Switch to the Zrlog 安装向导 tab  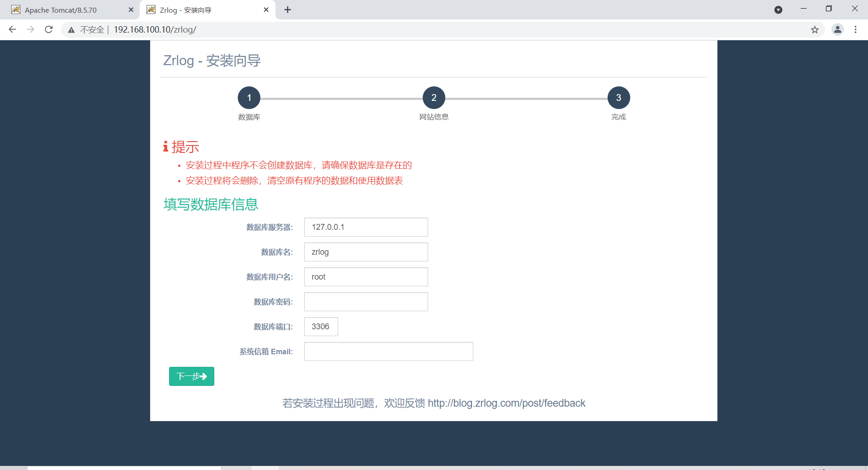(208, 10)
